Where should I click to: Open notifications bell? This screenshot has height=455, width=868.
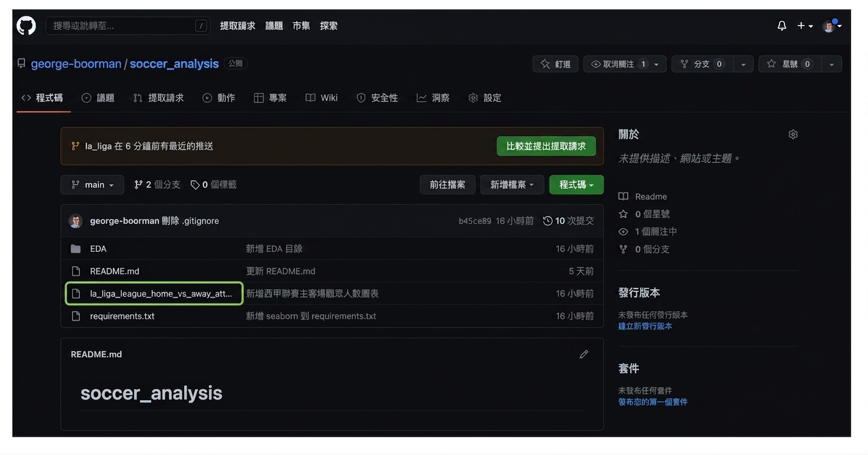pyautogui.click(x=781, y=26)
